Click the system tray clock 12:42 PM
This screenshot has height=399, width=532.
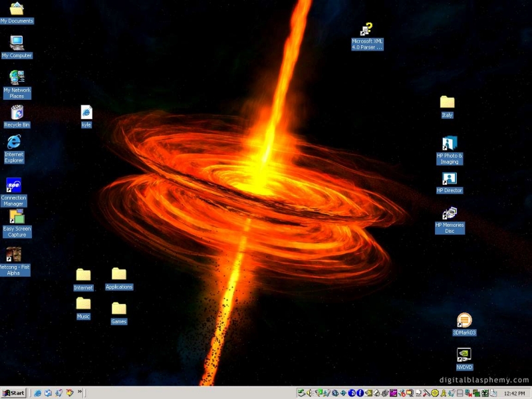coord(514,393)
